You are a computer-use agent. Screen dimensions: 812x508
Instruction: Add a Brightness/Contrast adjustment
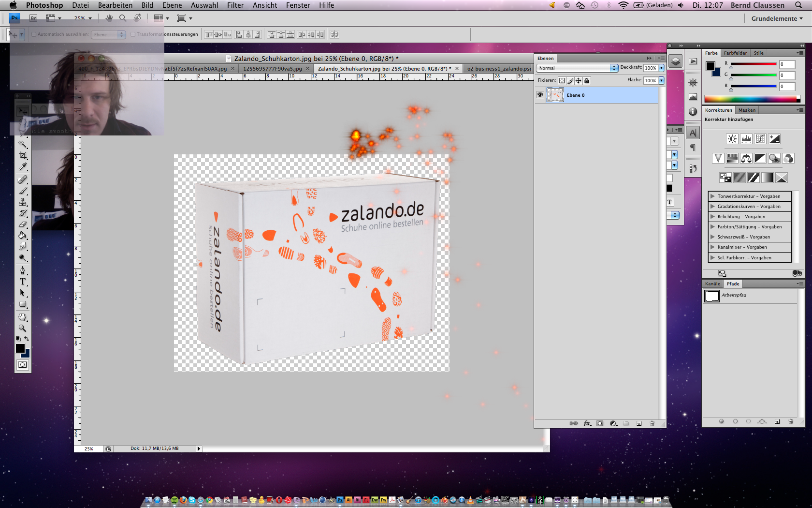pos(732,139)
